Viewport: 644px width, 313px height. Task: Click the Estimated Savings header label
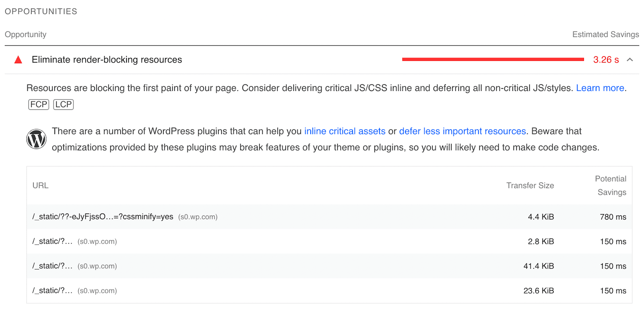click(605, 34)
